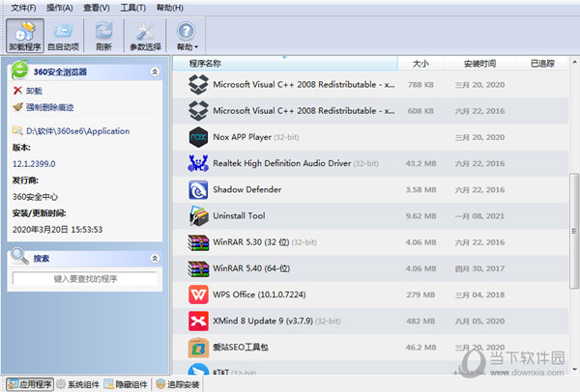Screen dimensions: 580x392
Task: Select the Realtek Audio Driver crab icon
Action: (198, 163)
